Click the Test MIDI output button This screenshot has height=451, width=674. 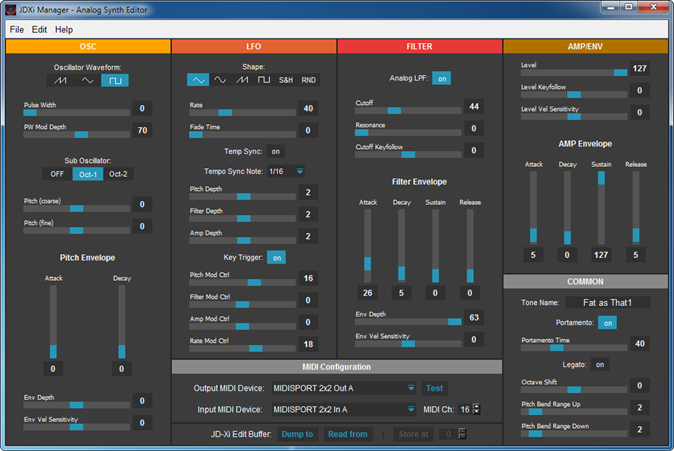coord(434,388)
